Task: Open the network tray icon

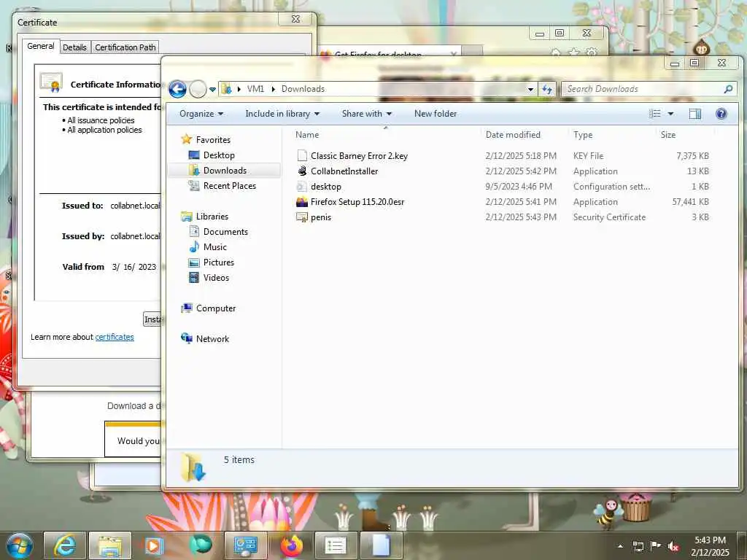Action: [x=638, y=546]
